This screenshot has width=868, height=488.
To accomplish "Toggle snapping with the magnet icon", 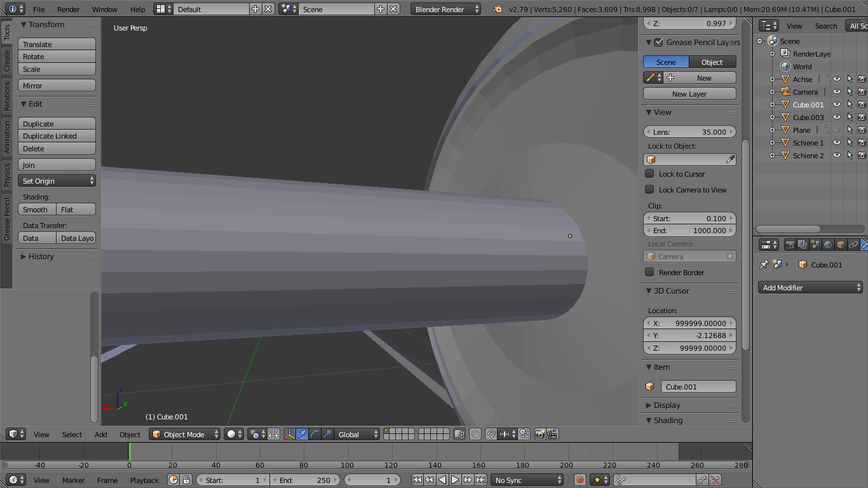I will pyautogui.click(x=491, y=435).
